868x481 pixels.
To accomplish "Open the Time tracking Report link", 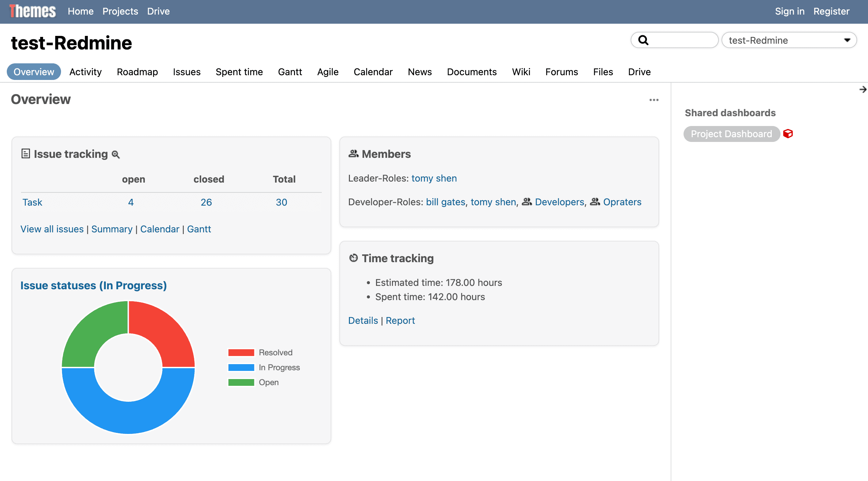I will [x=400, y=320].
